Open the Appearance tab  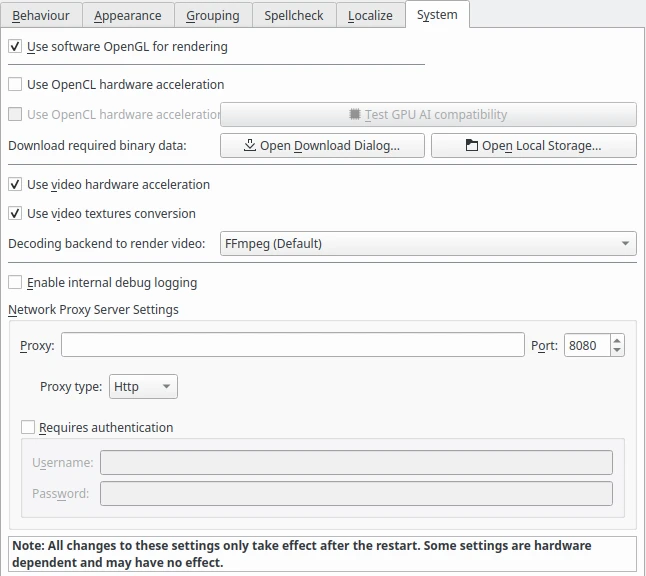tap(128, 16)
